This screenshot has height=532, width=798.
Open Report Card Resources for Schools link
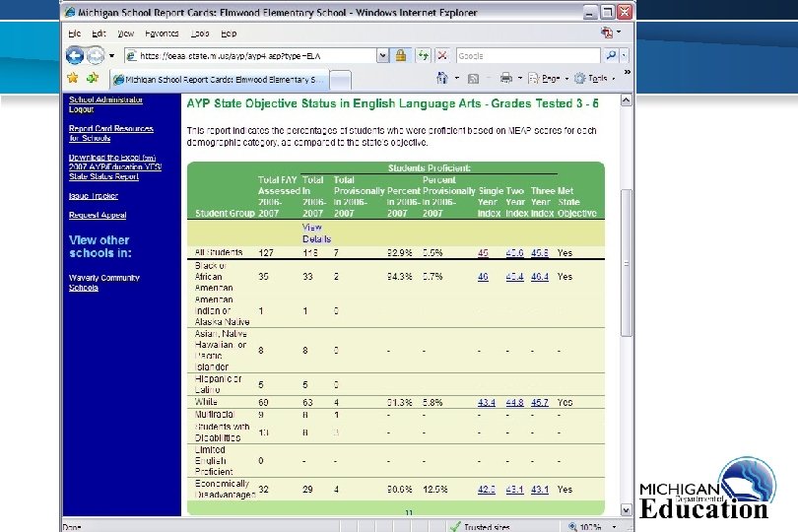point(111,133)
